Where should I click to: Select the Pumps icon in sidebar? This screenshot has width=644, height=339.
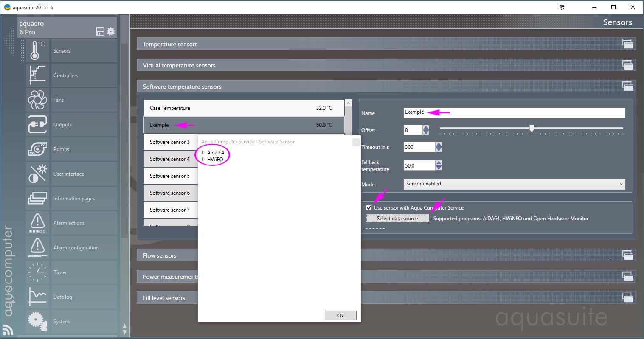37,149
